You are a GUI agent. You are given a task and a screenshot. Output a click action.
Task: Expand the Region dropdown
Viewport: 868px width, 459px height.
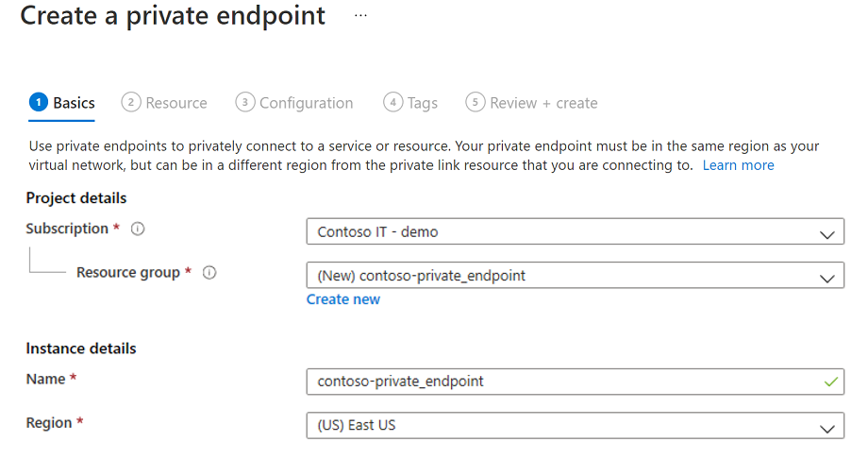pos(827,427)
